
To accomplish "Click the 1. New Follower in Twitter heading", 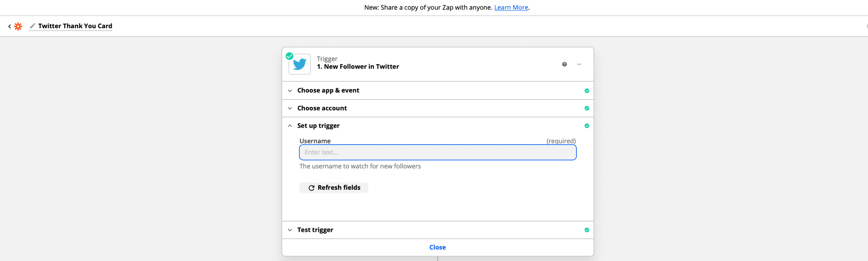I will point(358,66).
